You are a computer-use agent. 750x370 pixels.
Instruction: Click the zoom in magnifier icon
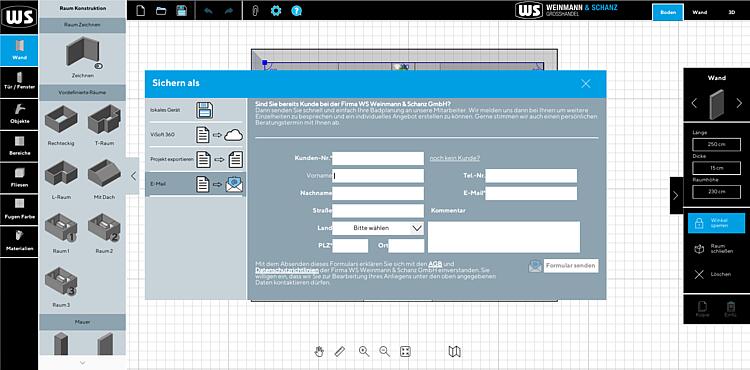364,351
